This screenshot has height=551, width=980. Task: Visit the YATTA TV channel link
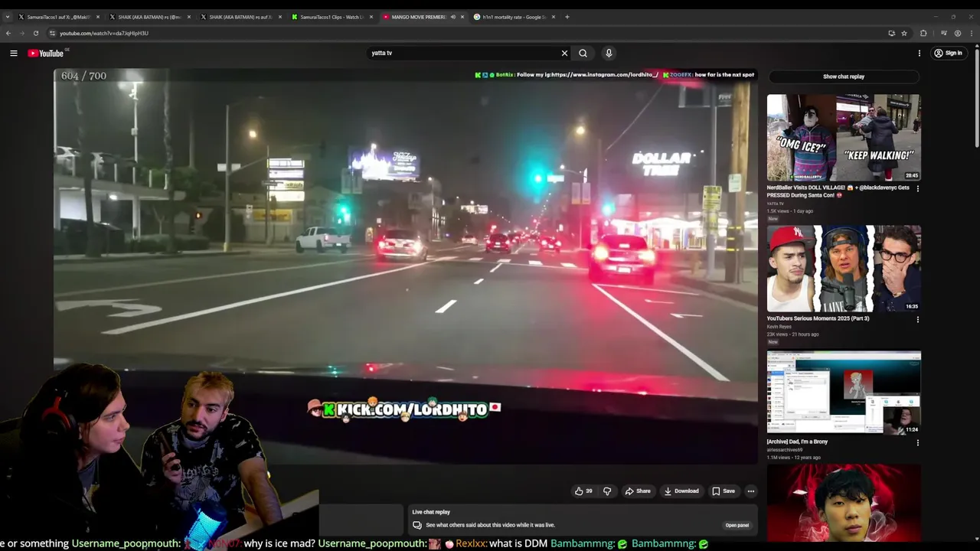coord(775,204)
